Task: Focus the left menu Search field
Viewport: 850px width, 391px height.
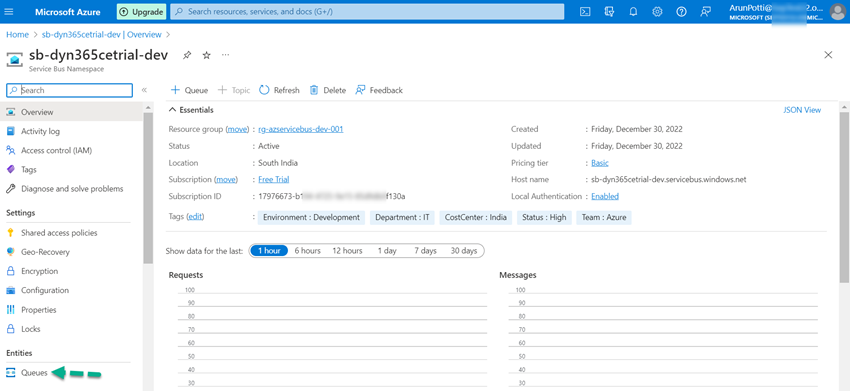Action: [x=69, y=91]
